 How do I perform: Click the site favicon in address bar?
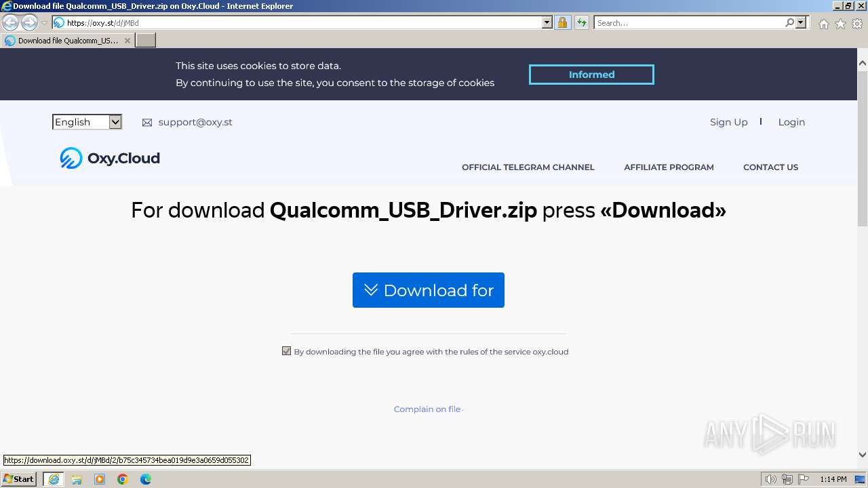pos(59,22)
